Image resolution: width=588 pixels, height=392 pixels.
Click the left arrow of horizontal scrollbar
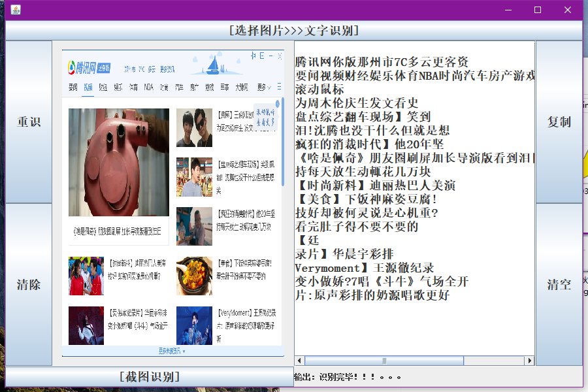299,361
